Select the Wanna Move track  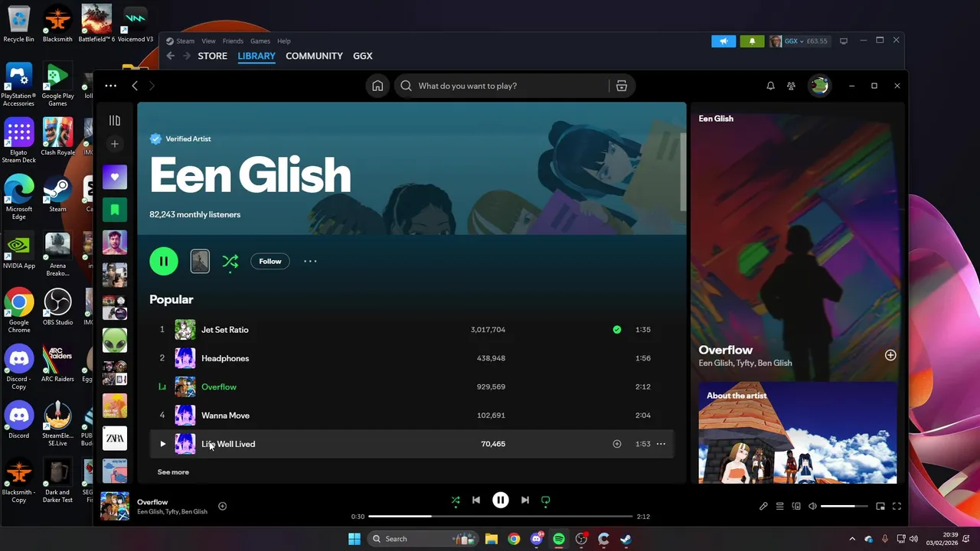pyautogui.click(x=225, y=416)
